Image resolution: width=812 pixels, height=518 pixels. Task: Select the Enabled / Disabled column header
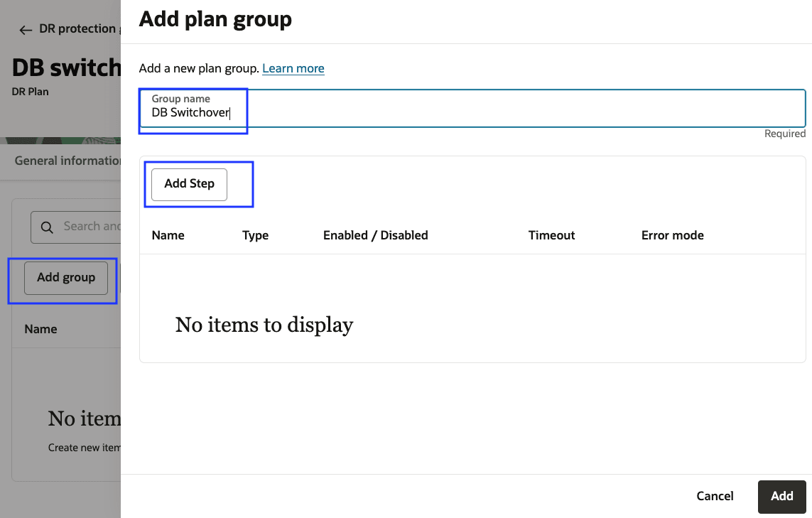(375, 235)
